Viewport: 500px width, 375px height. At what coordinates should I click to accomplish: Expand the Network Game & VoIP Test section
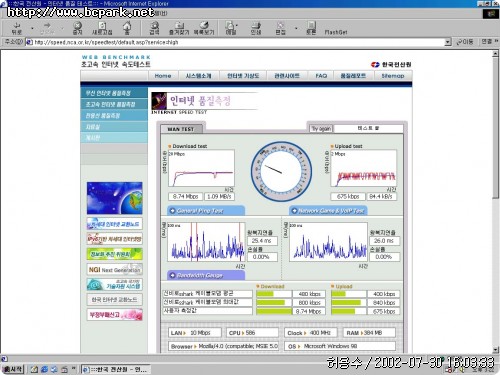[328, 211]
